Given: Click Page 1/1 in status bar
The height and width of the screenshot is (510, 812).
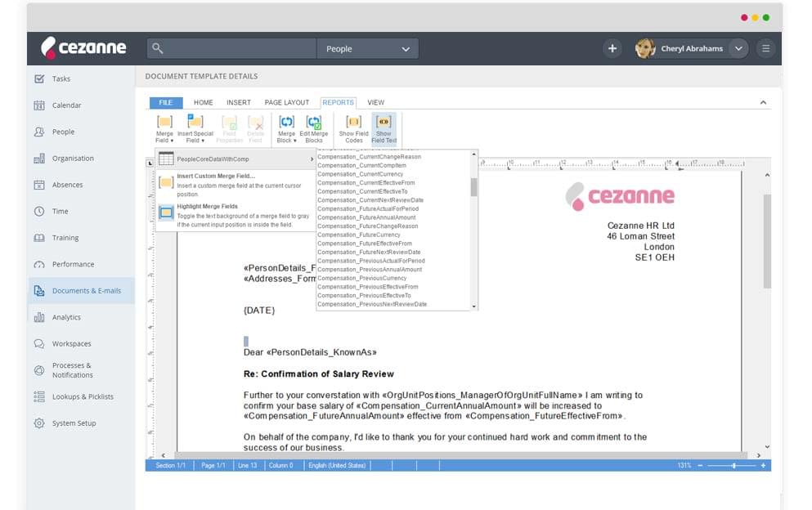Looking at the screenshot, I should click(x=213, y=466).
